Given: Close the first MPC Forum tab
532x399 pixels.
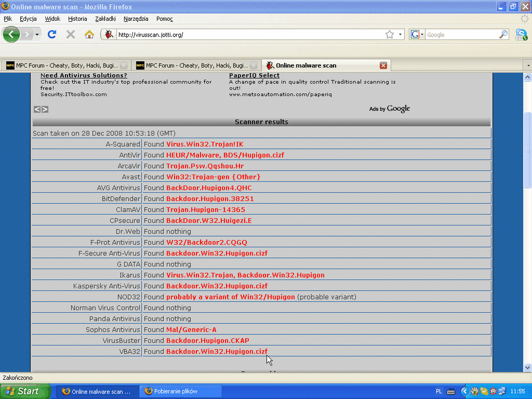Looking at the screenshot, I should click(123, 65).
